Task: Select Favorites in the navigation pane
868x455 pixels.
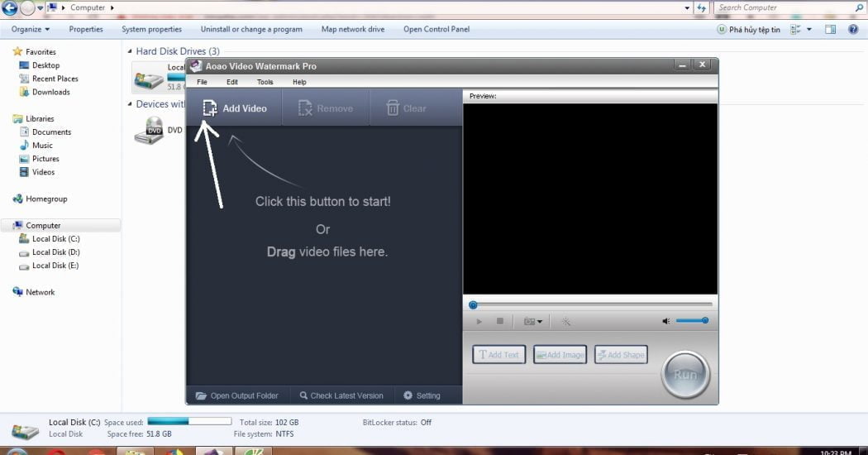Action: tap(41, 51)
